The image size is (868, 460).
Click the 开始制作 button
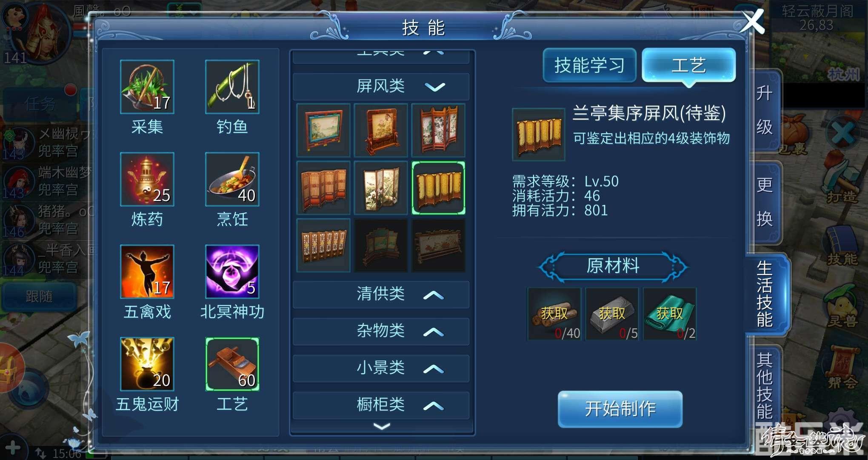(x=620, y=409)
